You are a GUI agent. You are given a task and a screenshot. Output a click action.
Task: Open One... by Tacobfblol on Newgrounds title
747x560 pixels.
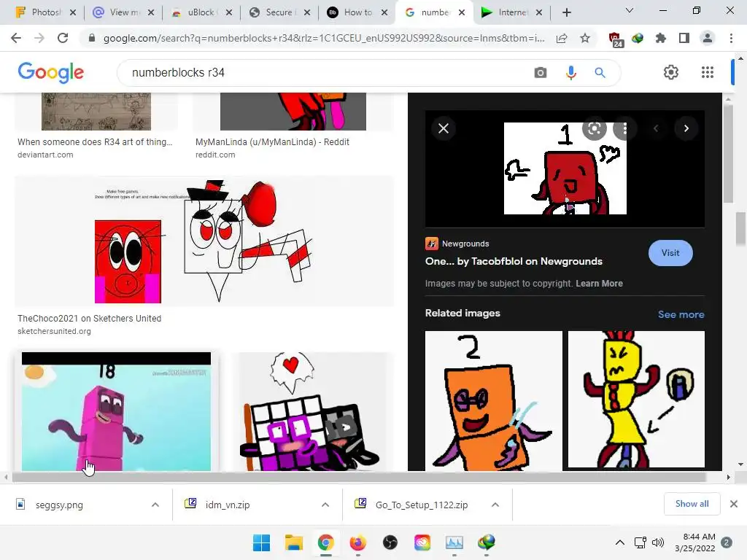[x=514, y=261]
